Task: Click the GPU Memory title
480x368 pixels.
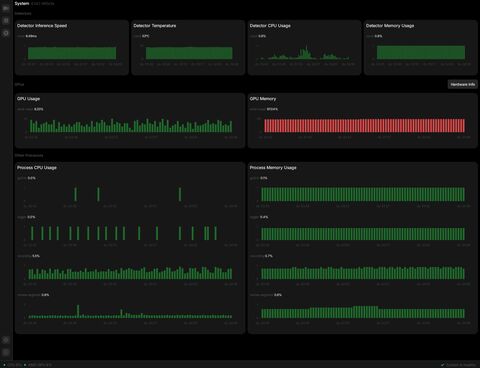Action: point(263,99)
